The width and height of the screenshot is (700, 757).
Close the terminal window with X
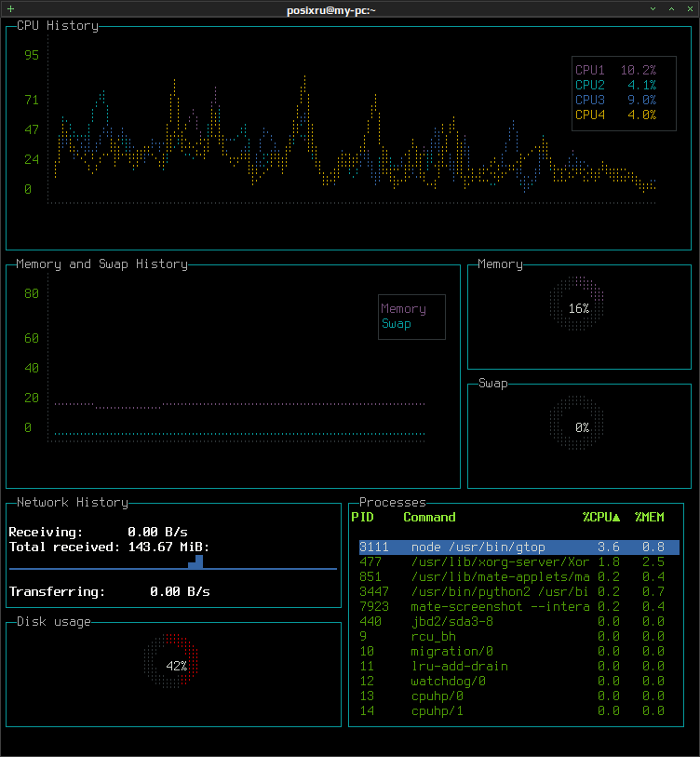pyautogui.click(x=690, y=8)
